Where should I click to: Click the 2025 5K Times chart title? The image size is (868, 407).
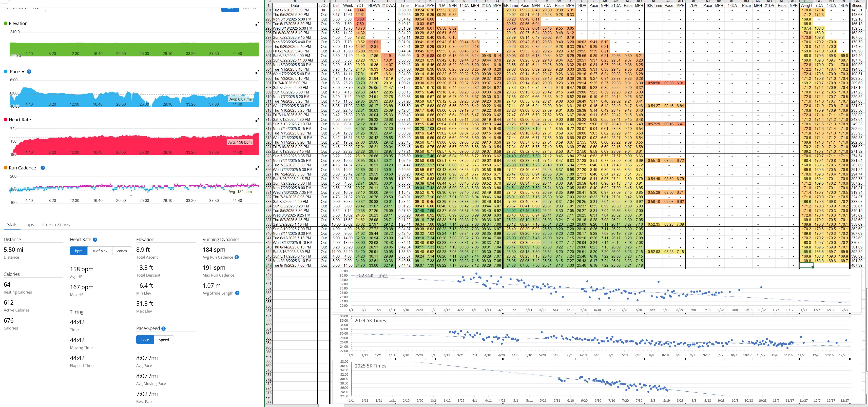pyautogui.click(x=370, y=366)
